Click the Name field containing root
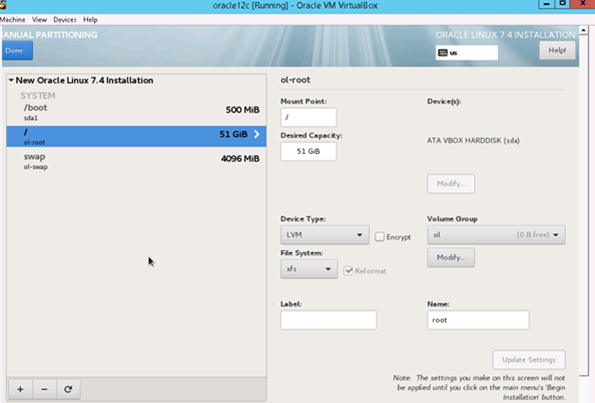The height and width of the screenshot is (403, 595). [x=478, y=320]
